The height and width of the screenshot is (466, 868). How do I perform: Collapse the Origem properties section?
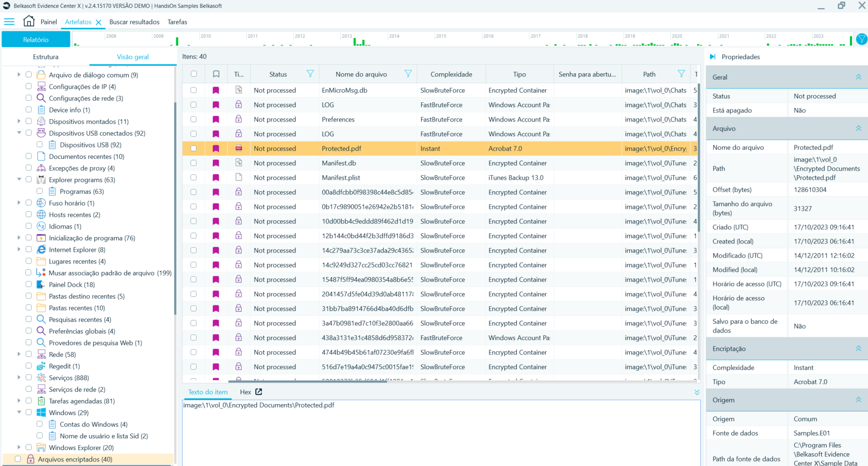[858, 400]
